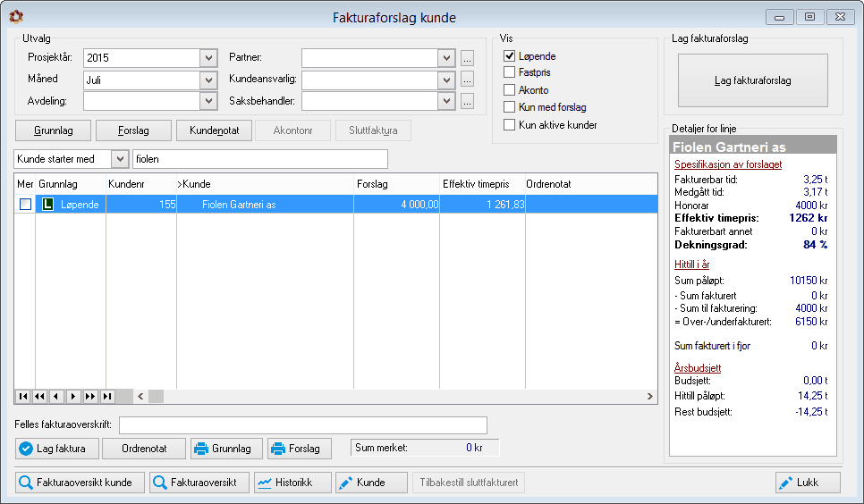
Task: Open Historikk chart icon
Action: (265, 483)
